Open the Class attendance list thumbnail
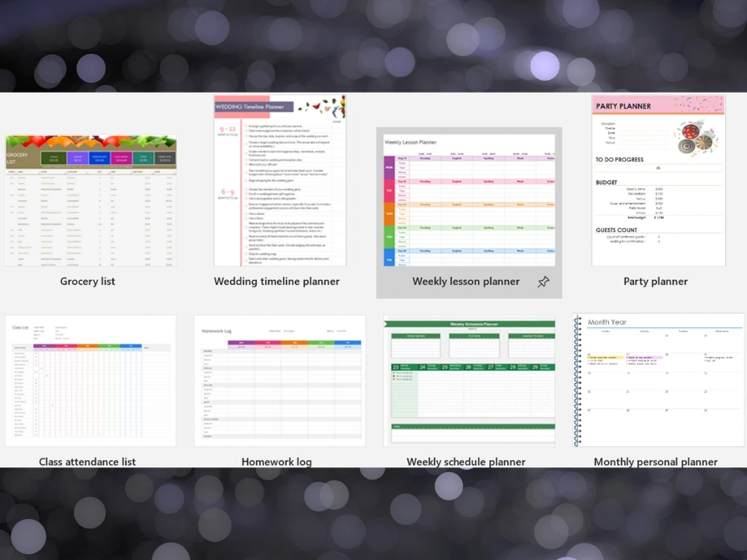The width and height of the screenshot is (747, 560). 90,381
